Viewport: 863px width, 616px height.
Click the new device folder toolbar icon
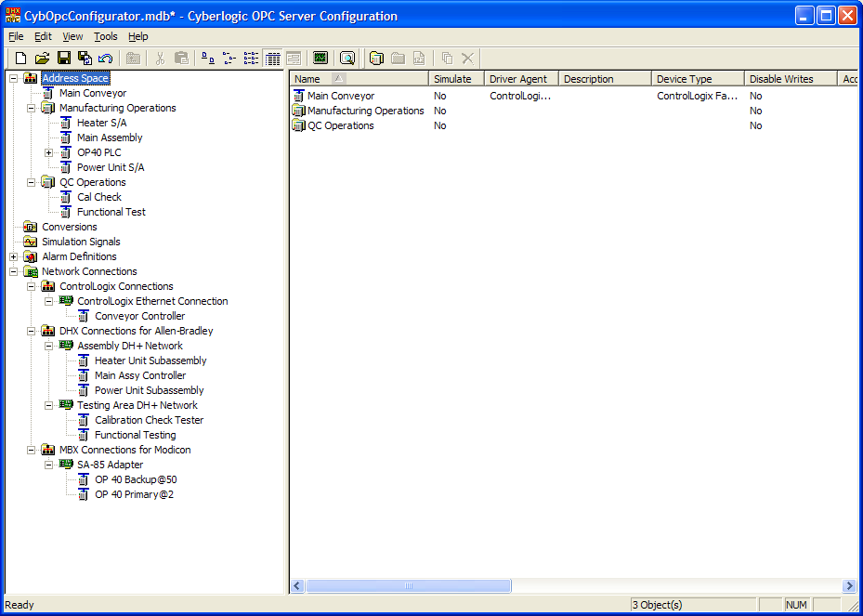(376, 59)
